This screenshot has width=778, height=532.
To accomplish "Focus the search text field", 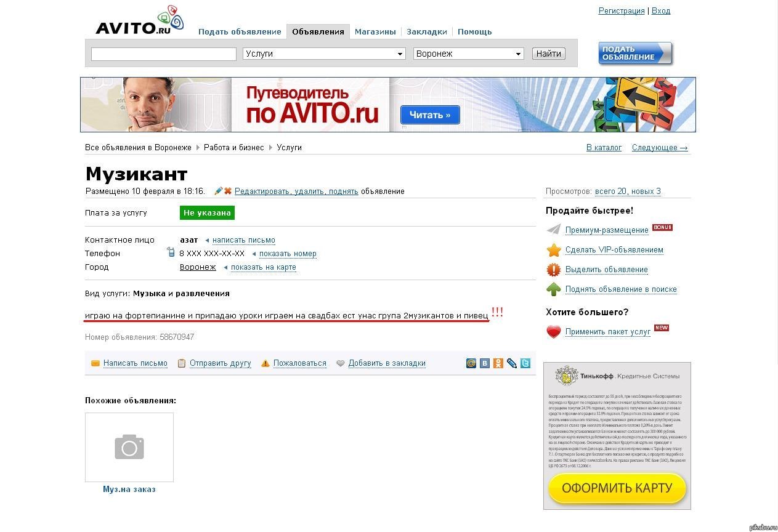I will pyautogui.click(x=164, y=54).
